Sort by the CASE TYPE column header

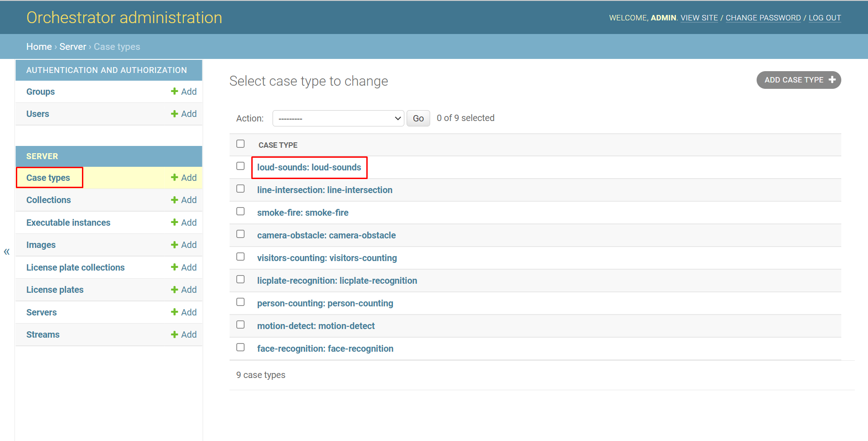278,145
